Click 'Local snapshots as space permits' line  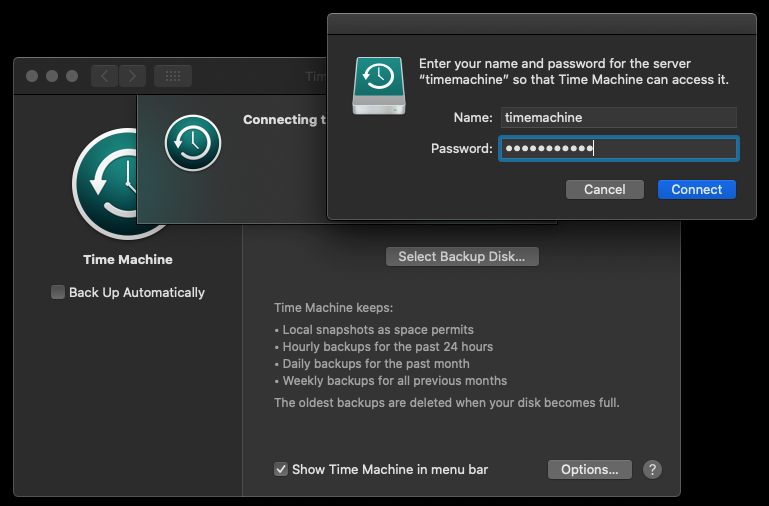(x=378, y=329)
